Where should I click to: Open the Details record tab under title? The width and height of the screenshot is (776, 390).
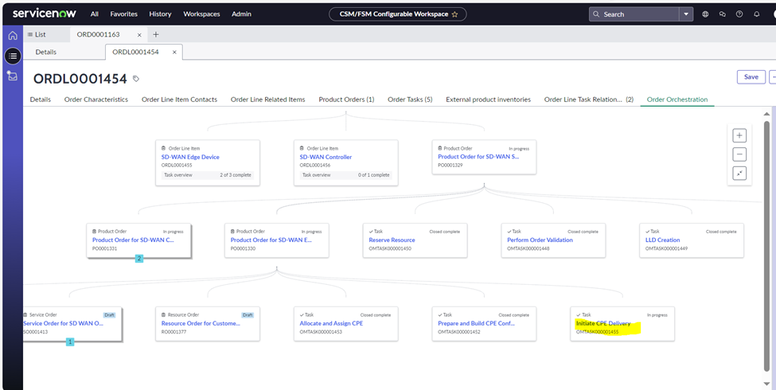pos(41,99)
